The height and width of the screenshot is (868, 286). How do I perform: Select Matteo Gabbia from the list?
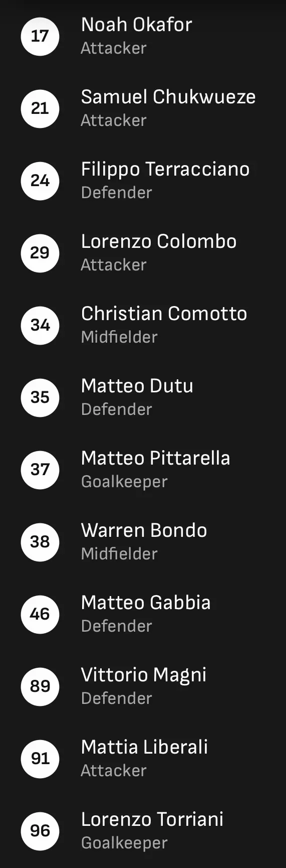point(143,614)
